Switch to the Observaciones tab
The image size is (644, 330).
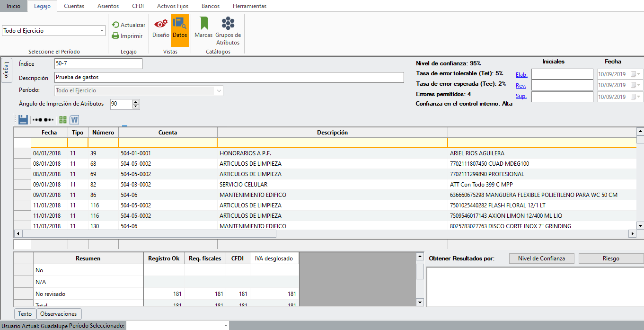59,314
